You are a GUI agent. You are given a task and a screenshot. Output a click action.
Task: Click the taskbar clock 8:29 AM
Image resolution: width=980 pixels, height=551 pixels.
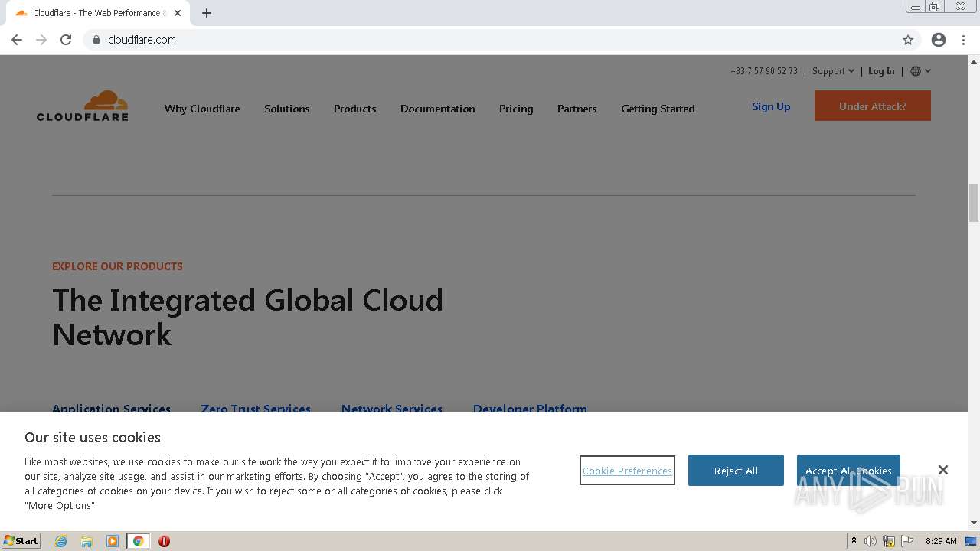pos(941,541)
